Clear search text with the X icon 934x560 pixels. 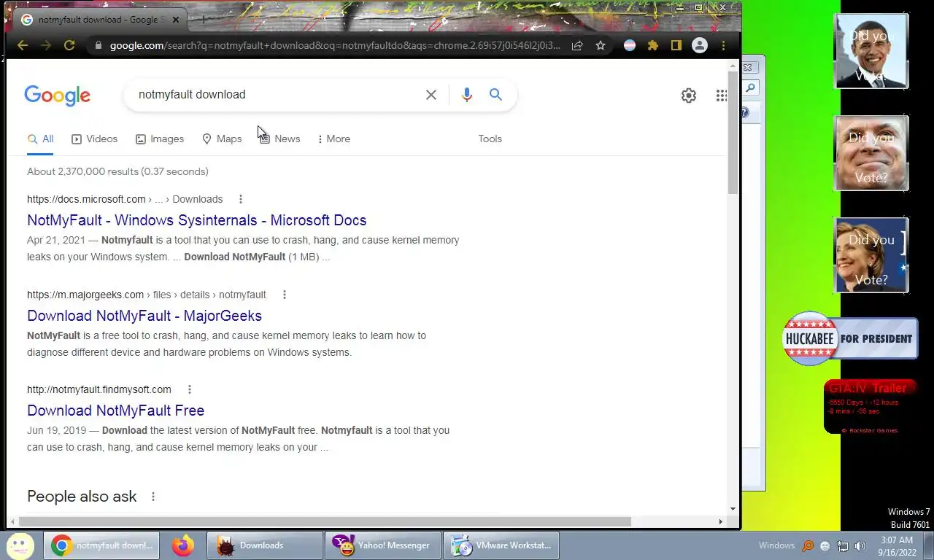coord(431,95)
